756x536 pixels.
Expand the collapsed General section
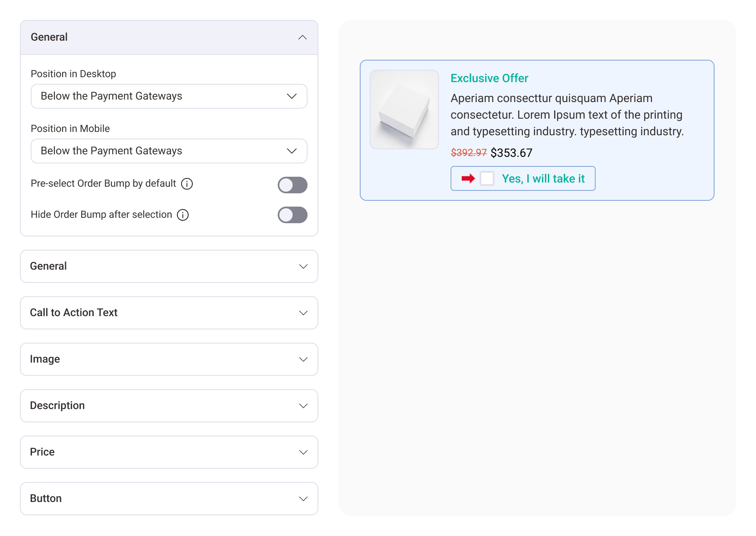coord(169,266)
